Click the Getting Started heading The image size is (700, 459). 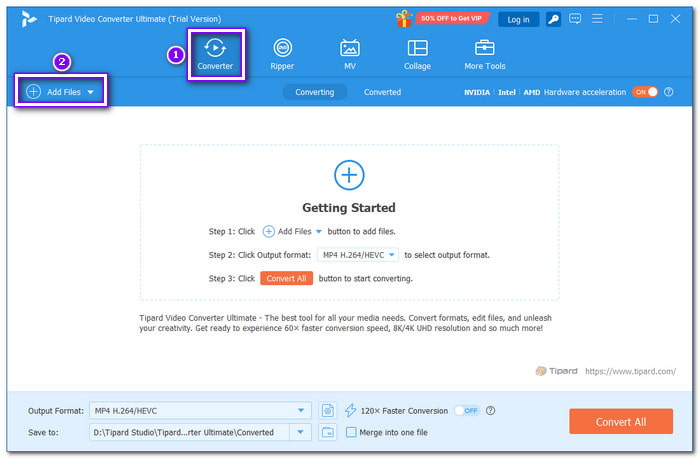tap(349, 208)
